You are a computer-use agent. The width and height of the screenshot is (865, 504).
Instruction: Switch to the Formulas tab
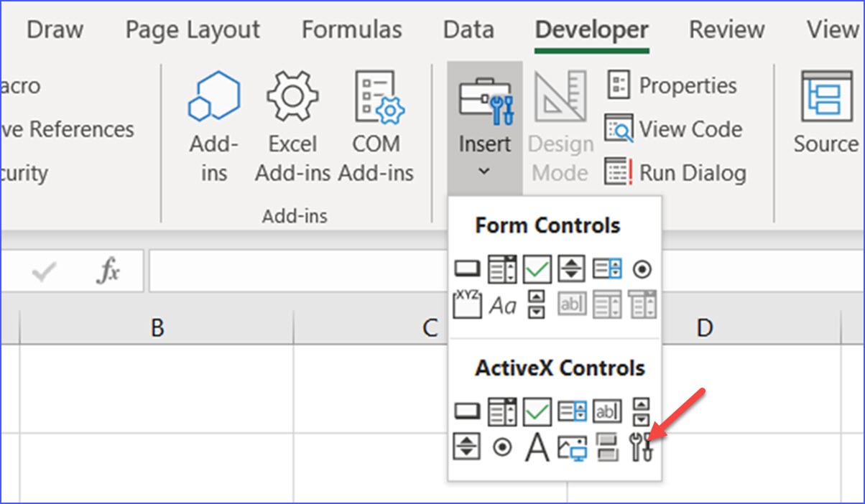352,29
